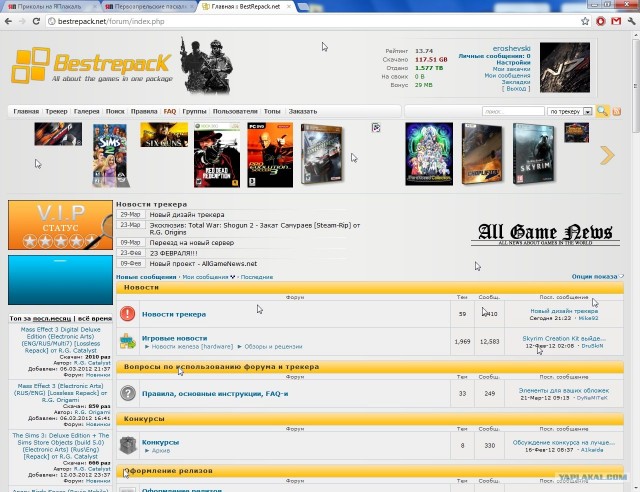Open Правила, основные инструкции, FAQ-и forum
This screenshot has width=640, height=492.
tap(215, 394)
